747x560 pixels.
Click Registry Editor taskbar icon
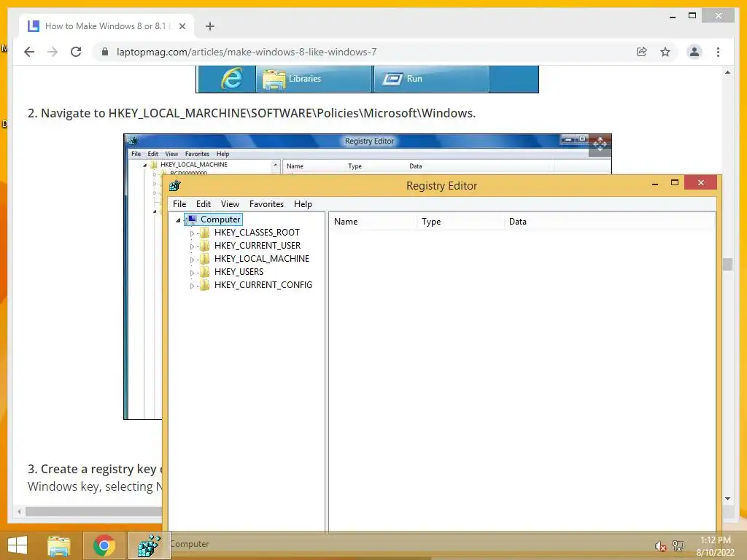click(149, 545)
